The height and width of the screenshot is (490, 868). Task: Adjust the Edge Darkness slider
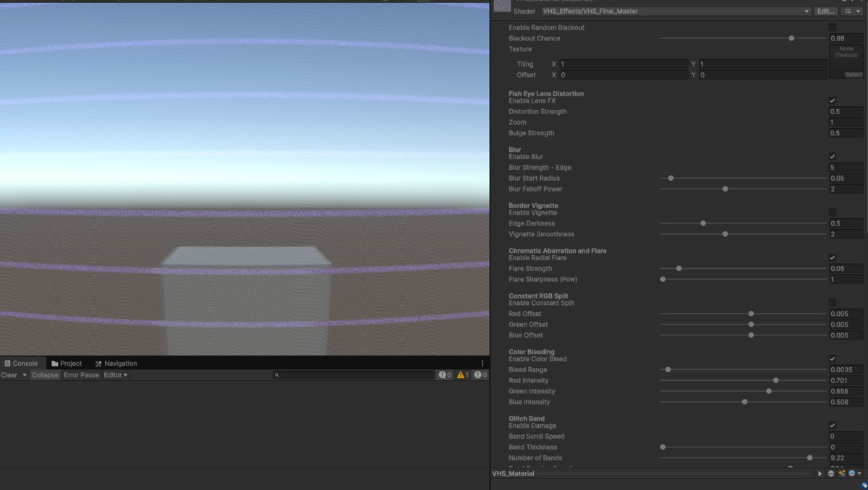743,223
